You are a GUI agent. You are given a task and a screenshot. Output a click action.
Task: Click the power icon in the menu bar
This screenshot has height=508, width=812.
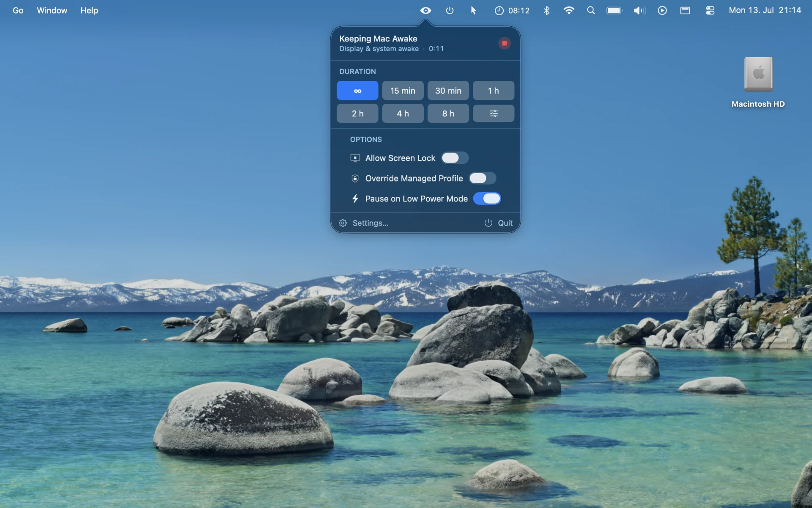pyautogui.click(x=450, y=11)
